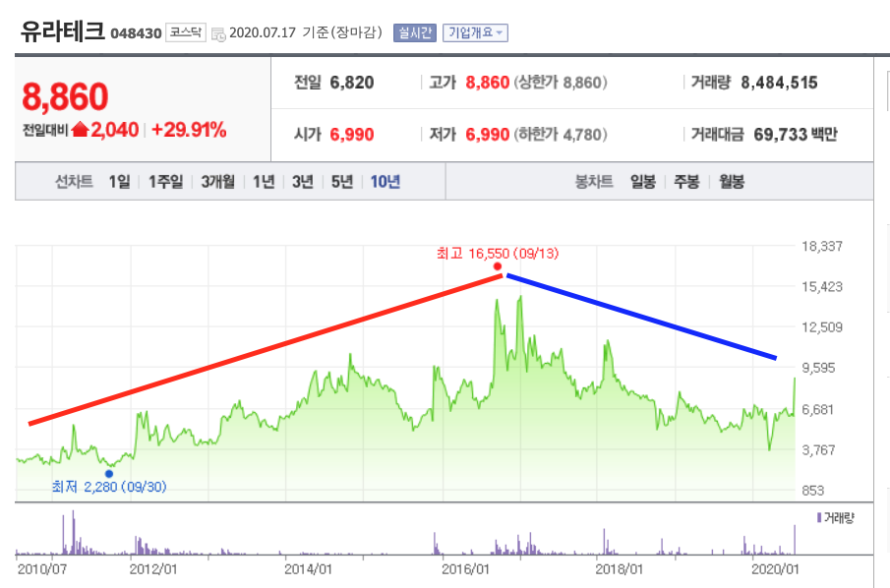Select the 3년 line chart tab
The image size is (890, 588).
pyautogui.click(x=303, y=182)
